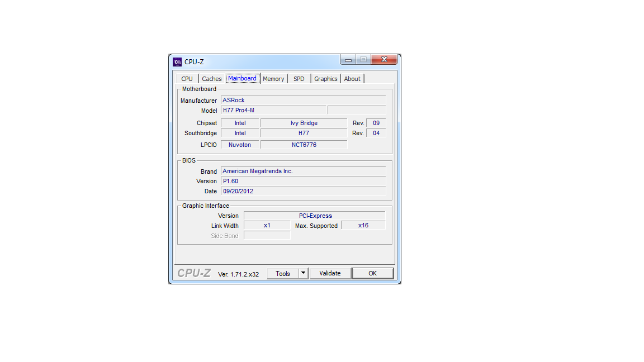Click the American Megatrends Inc. brand field
The height and width of the screenshot is (362, 644).
304,171
